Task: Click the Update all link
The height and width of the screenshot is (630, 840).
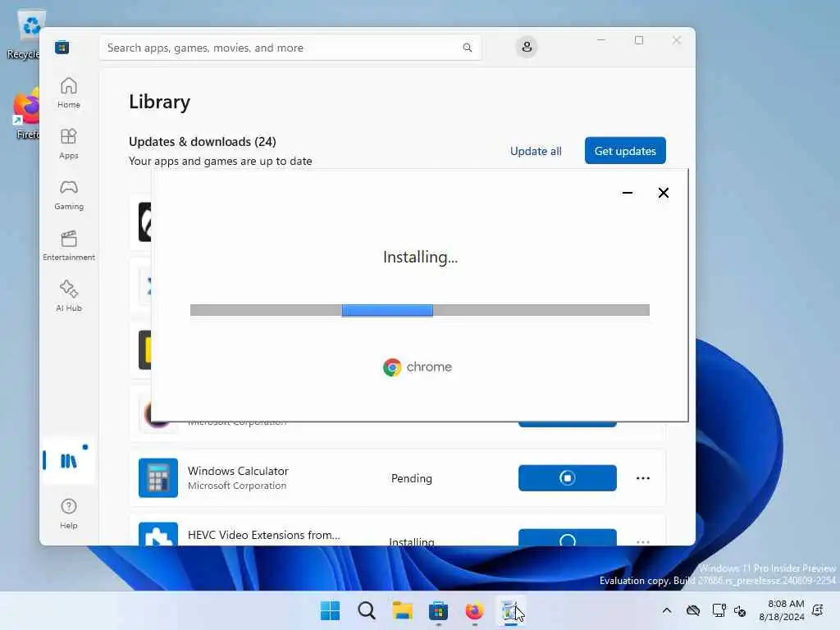Action: click(x=536, y=151)
